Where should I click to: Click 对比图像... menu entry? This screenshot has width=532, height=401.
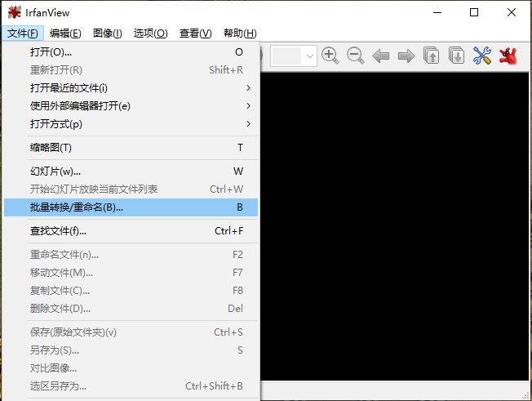tap(131, 368)
